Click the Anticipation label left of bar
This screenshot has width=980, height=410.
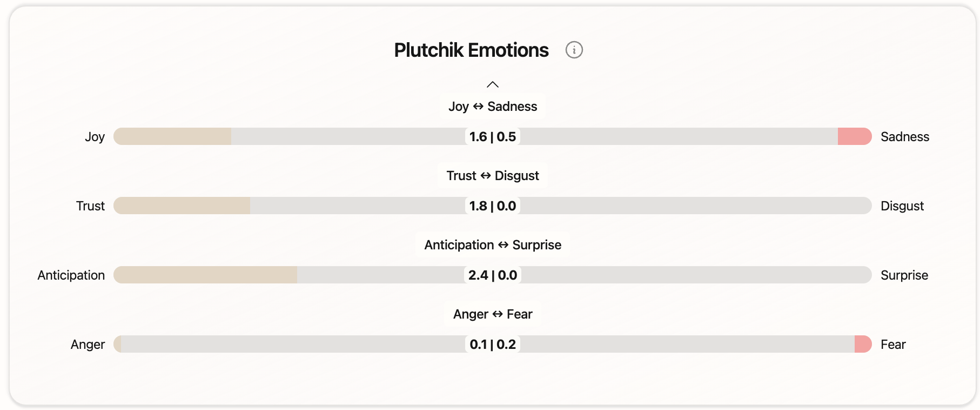pos(71,275)
